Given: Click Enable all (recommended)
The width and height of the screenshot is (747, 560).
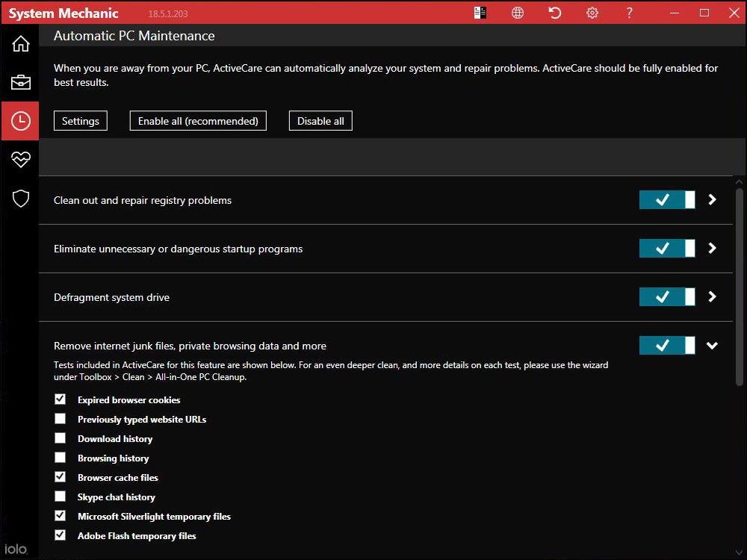Looking at the screenshot, I should click(197, 120).
